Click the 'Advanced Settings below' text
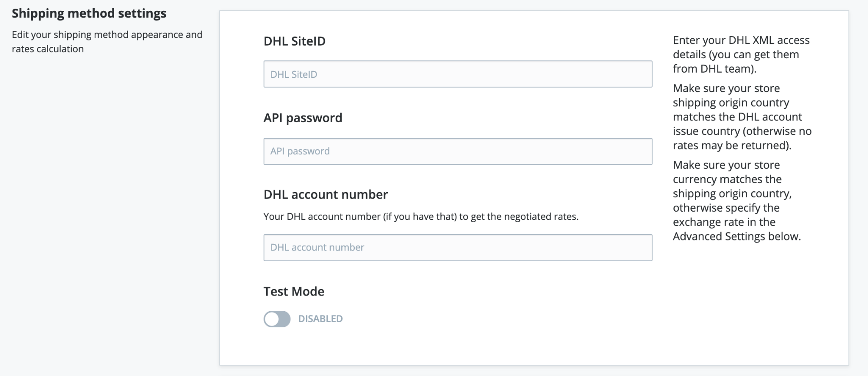The width and height of the screenshot is (868, 376). 737,236
